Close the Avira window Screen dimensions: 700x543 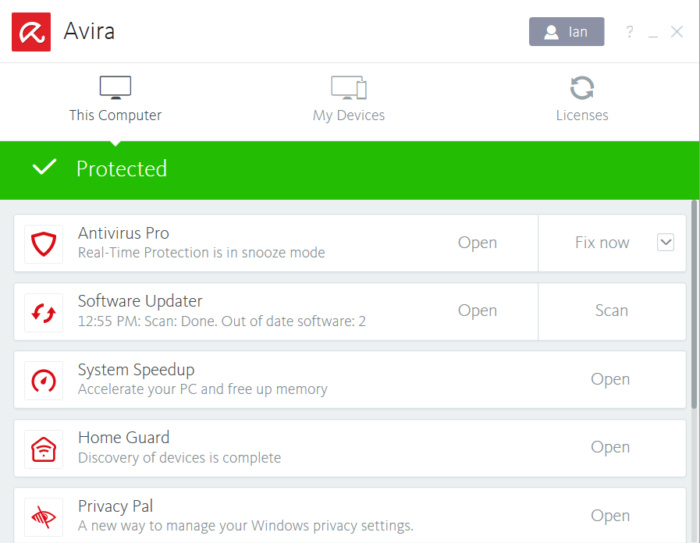tap(677, 32)
